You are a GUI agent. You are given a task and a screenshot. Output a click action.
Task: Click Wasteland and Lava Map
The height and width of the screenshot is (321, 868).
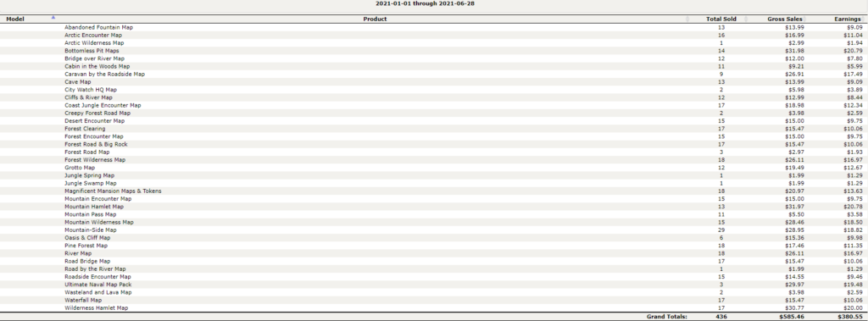pos(98,292)
